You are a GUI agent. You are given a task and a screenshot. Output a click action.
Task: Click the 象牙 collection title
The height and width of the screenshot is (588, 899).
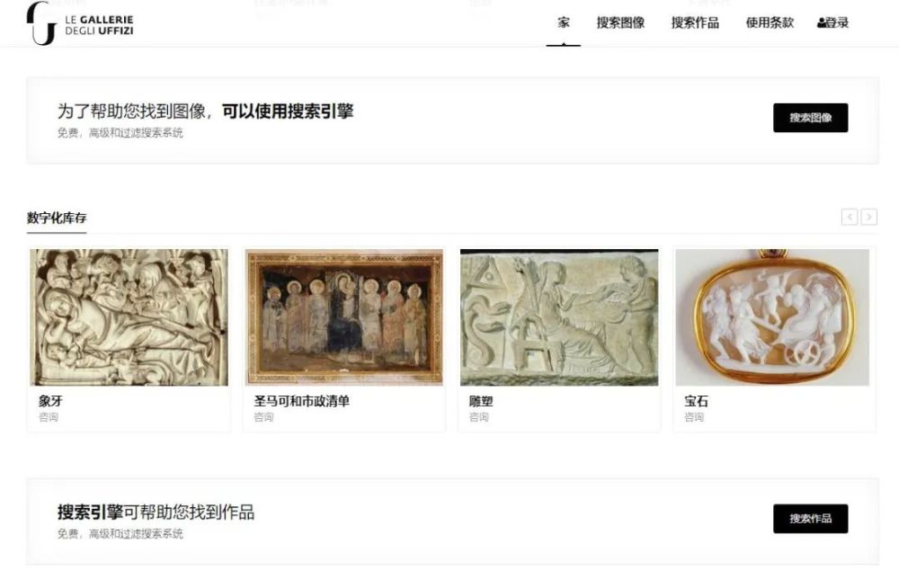50,401
